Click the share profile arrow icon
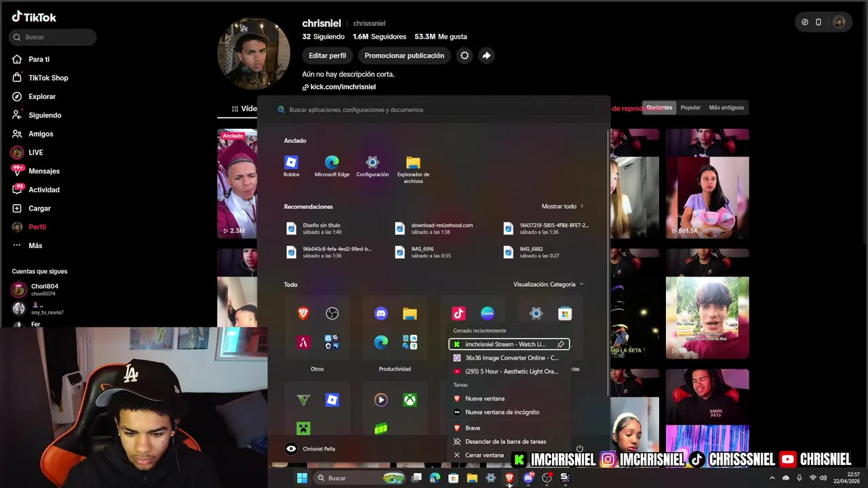This screenshot has height=488, width=868. (486, 56)
